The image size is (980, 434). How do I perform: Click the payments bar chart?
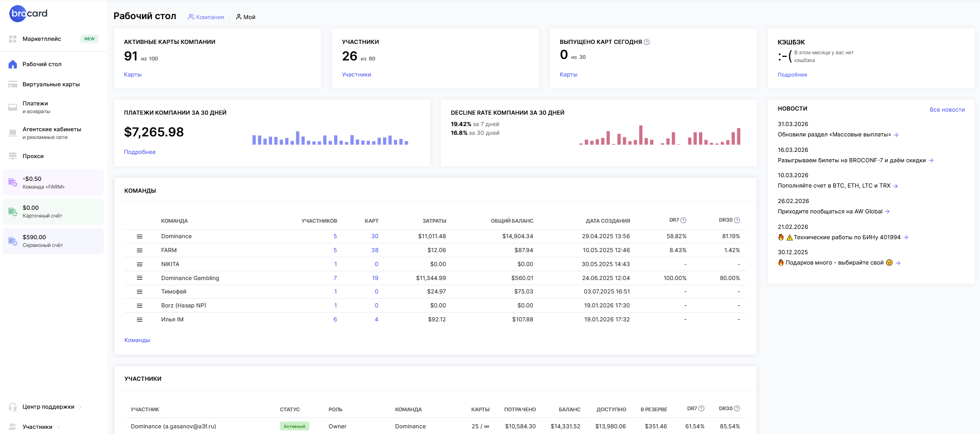pos(330,138)
